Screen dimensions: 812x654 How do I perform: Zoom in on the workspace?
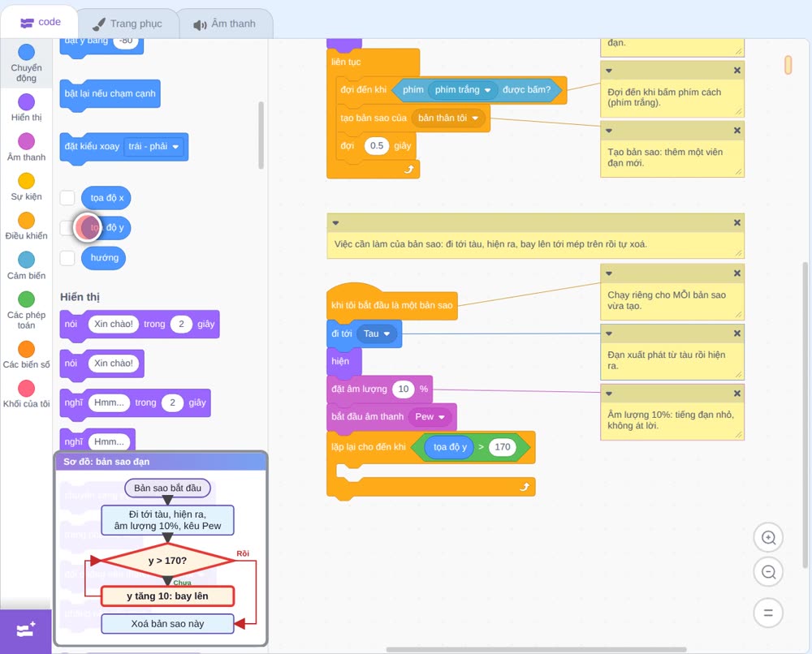pyautogui.click(x=768, y=538)
